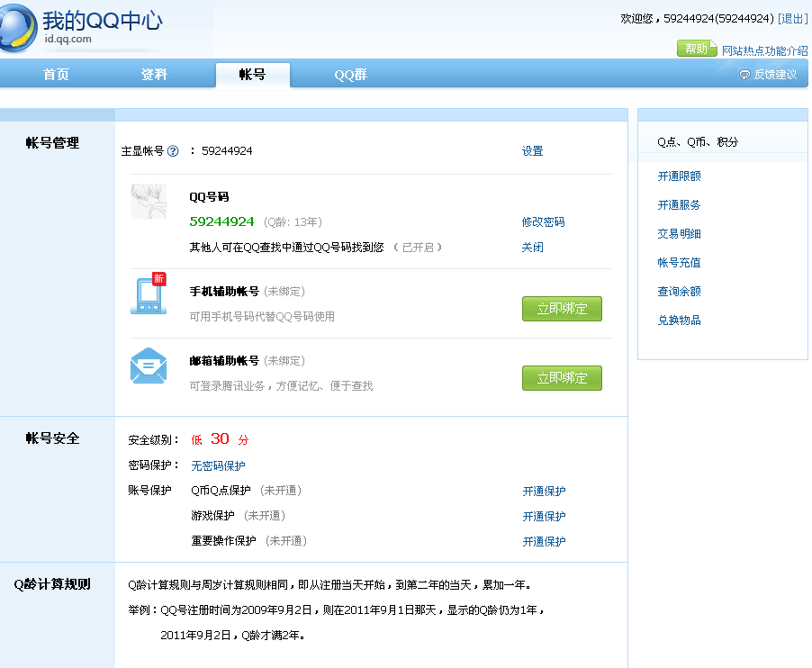Click the 无密码保护 link
The image size is (812, 668).
(x=218, y=466)
